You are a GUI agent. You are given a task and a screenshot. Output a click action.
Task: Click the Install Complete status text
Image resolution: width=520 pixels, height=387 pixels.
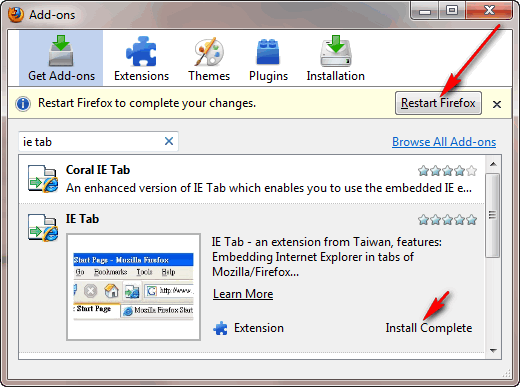click(429, 328)
